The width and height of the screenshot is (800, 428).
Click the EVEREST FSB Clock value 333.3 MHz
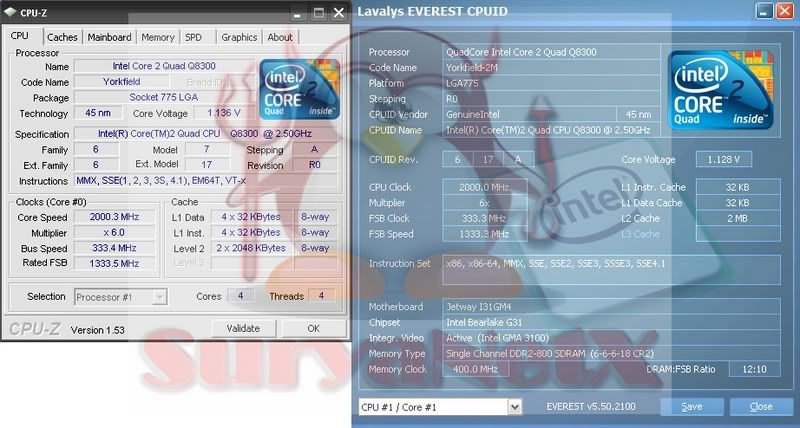click(x=484, y=218)
